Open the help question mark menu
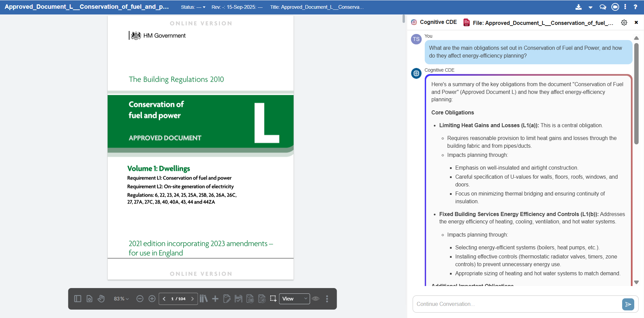This screenshot has width=644, height=318. coord(635,7)
